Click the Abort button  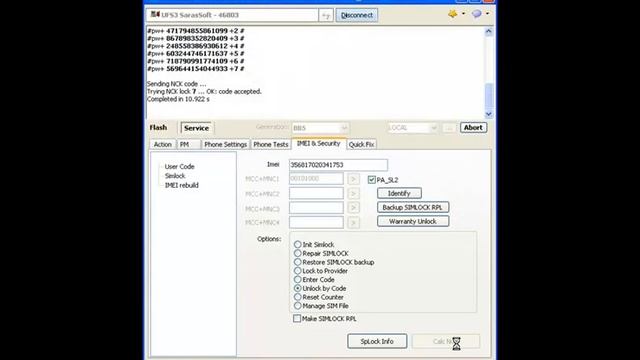(x=473, y=127)
